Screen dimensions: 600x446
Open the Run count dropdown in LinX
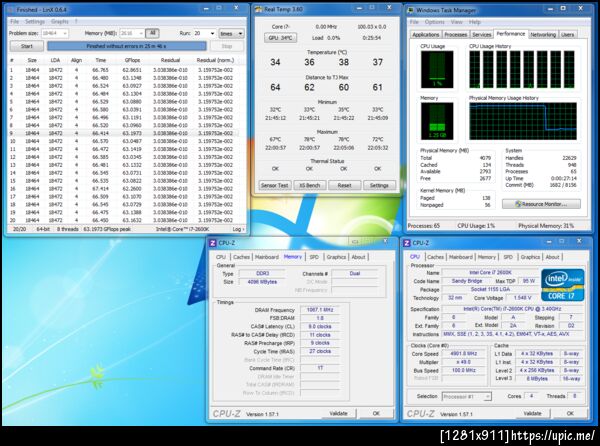204,33
